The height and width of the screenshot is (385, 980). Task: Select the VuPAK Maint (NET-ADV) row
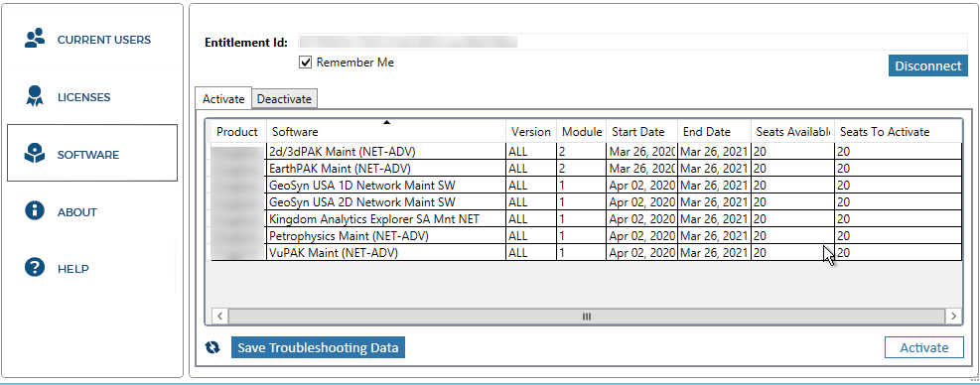tap(586, 252)
